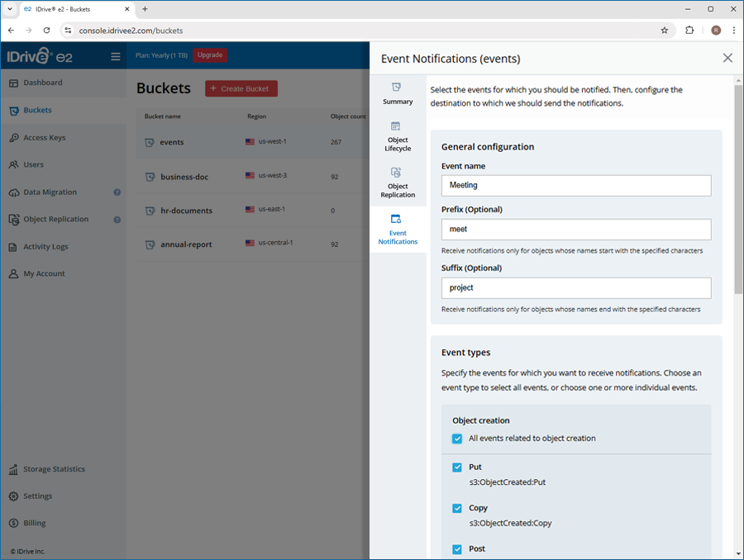The width and height of the screenshot is (744, 560).
Task: Click the Dashboard sidebar icon
Action: click(x=14, y=83)
